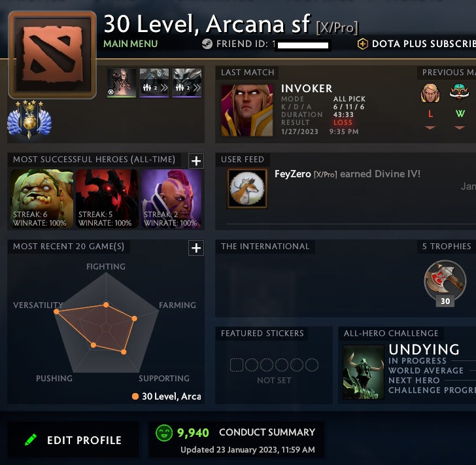Expand Most Successful Heroes with plus button
This screenshot has width=476, height=465.
pyautogui.click(x=196, y=161)
